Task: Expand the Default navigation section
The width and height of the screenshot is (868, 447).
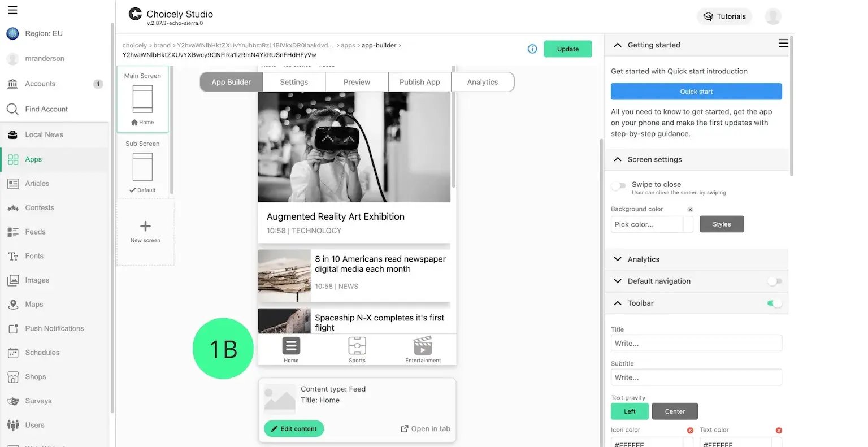Action: click(x=618, y=281)
